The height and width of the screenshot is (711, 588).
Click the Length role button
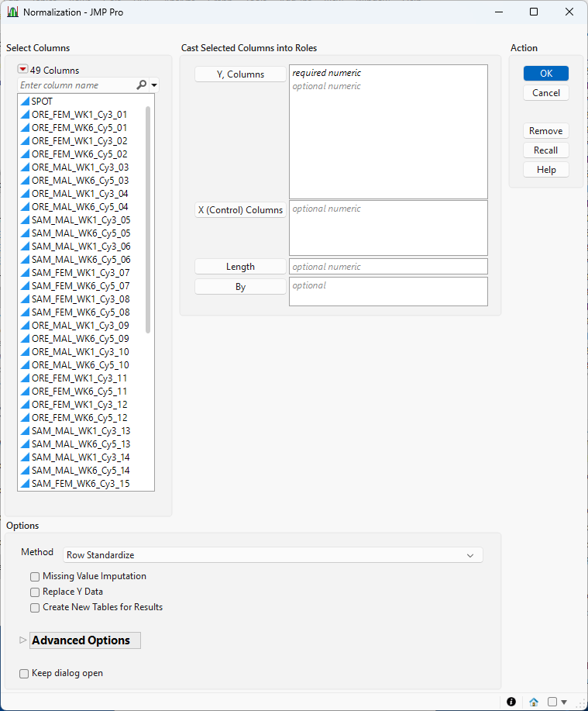pos(240,266)
